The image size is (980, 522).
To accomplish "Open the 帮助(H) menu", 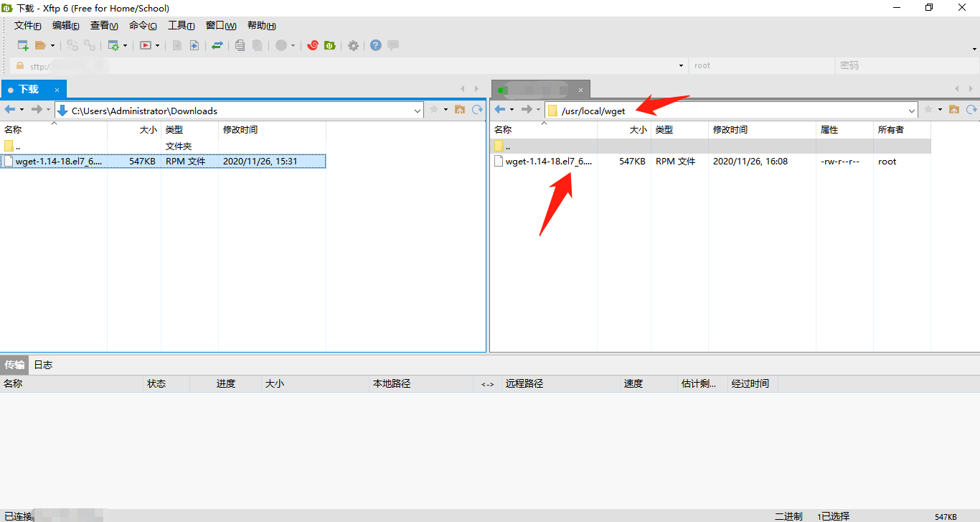I will 262,25.
